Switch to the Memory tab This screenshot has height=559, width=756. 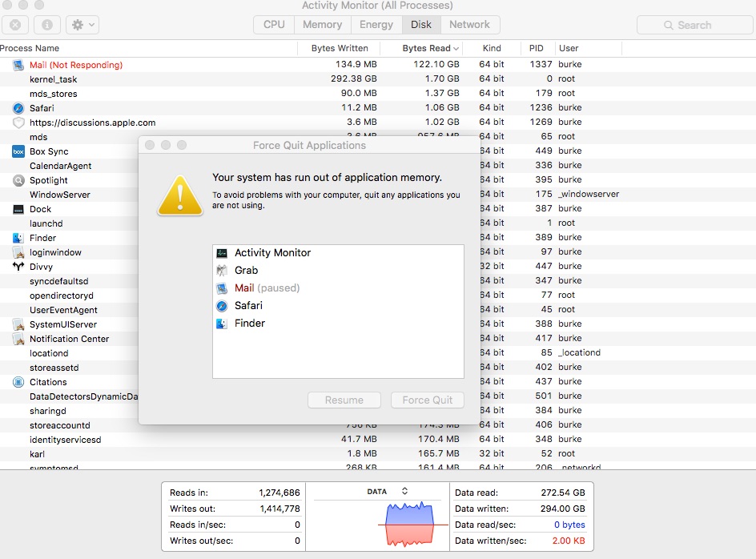[x=322, y=25]
